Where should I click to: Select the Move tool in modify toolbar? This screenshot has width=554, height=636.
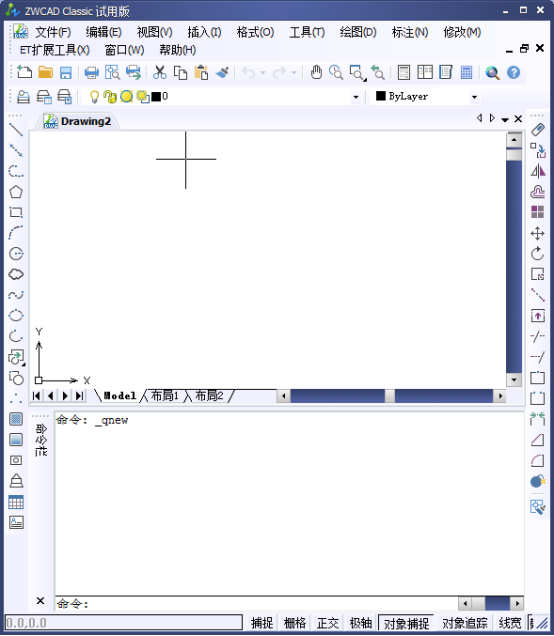pyautogui.click(x=537, y=234)
